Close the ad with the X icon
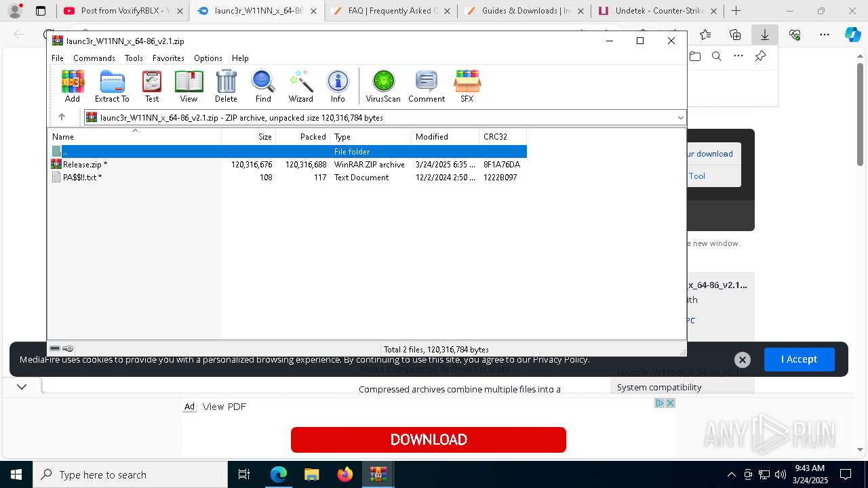Image resolution: width=868 pixels, height=488 pixels. click(x=670, y=403)
